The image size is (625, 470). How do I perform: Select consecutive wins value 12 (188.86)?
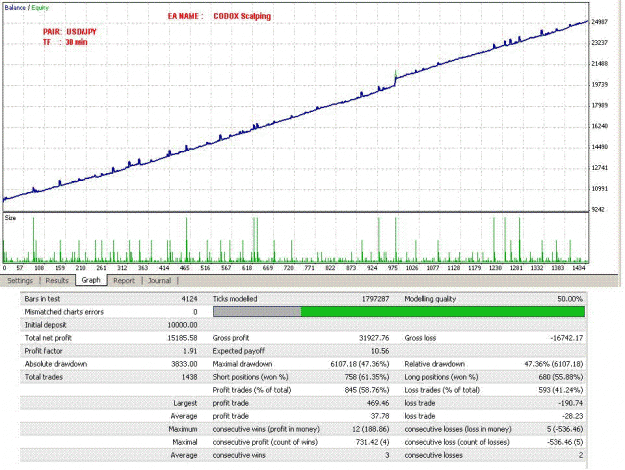tap(370, 429)
